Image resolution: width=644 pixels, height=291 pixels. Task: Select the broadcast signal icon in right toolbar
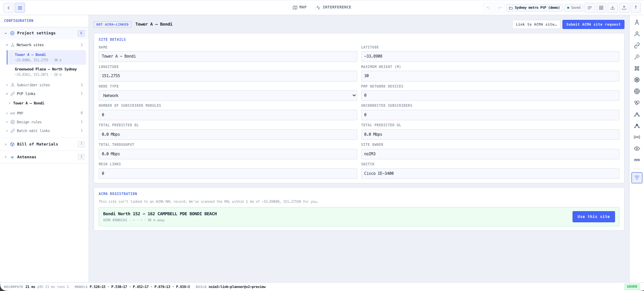click(637, 137)
